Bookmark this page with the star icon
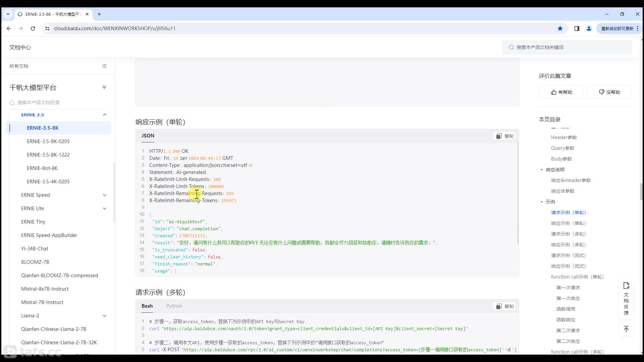The image size is (644, 362). coord(560,28)
